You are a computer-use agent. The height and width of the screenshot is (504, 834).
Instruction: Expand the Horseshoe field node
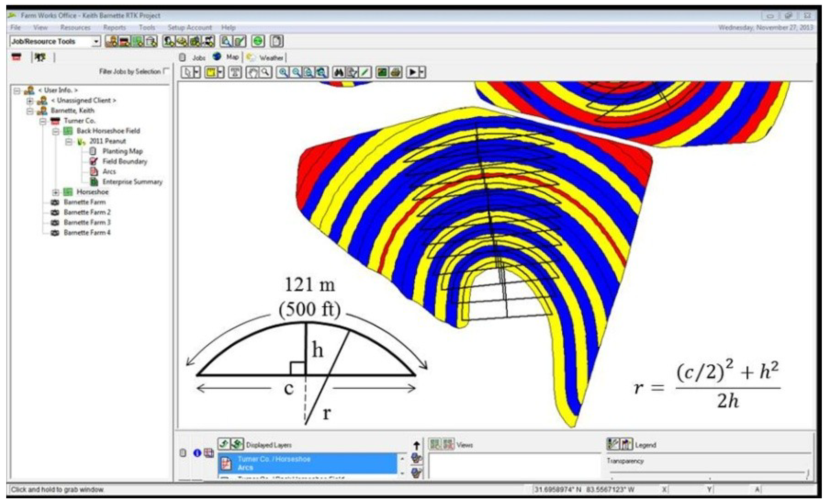click(56, 192)
